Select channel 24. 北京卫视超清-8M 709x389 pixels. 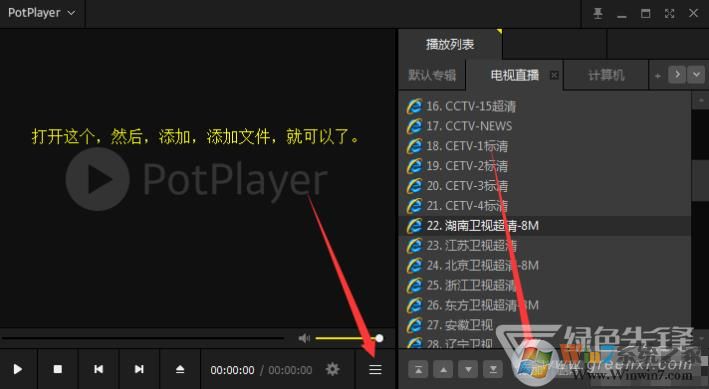coord(545,266)
